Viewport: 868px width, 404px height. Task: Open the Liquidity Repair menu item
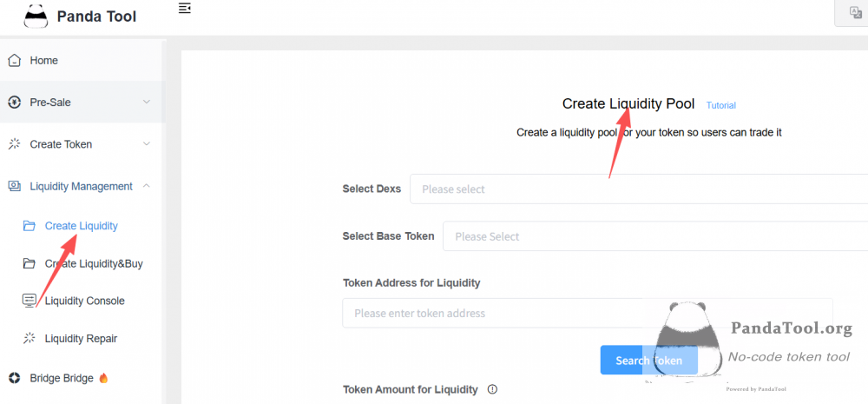82,338
